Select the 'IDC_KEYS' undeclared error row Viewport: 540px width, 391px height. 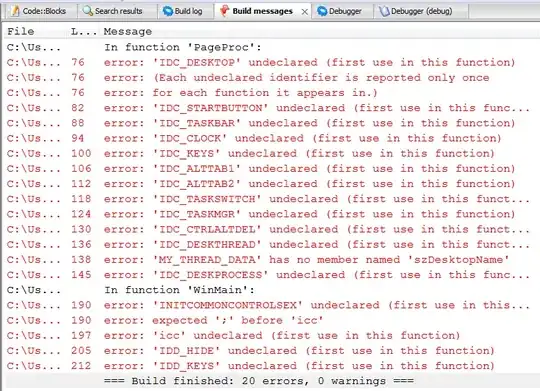coord(270,153)
